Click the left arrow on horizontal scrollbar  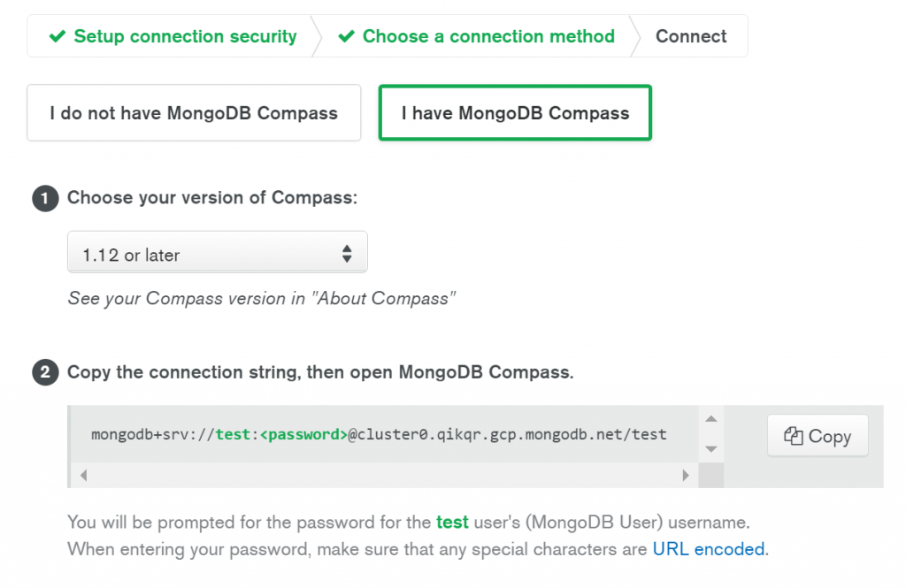pos(84,476)
